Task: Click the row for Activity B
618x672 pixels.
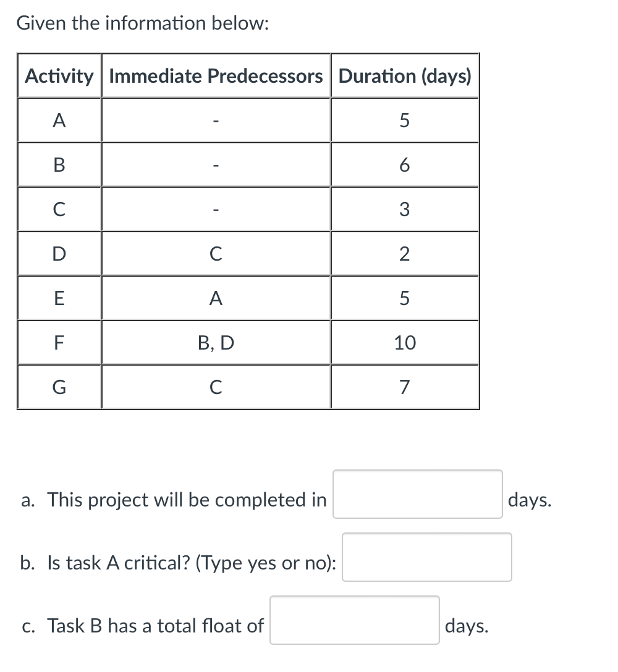Action: [59, 165]
